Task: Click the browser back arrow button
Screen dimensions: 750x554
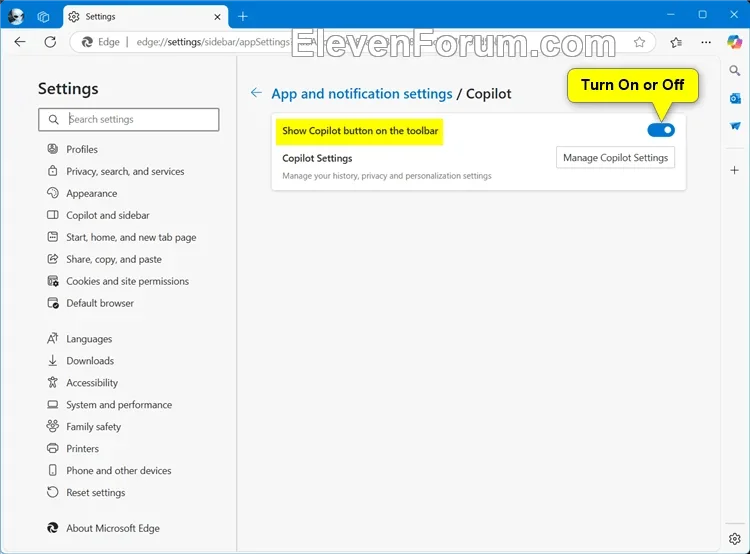Action: (x=20, y=42)
